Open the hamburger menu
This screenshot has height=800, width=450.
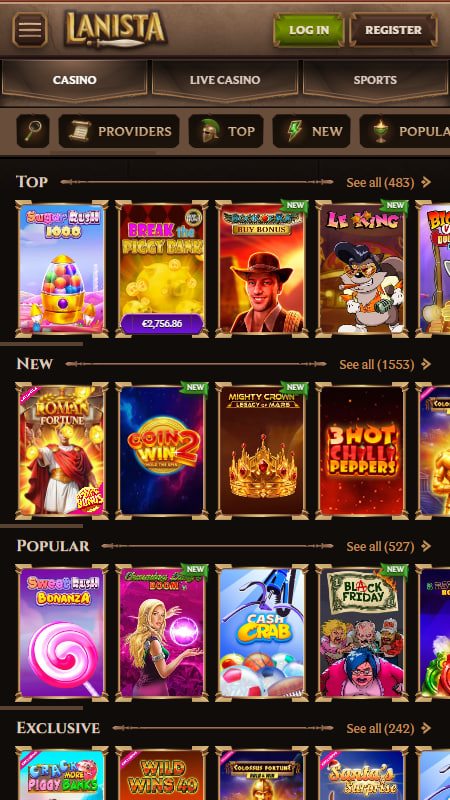[30, 30]
